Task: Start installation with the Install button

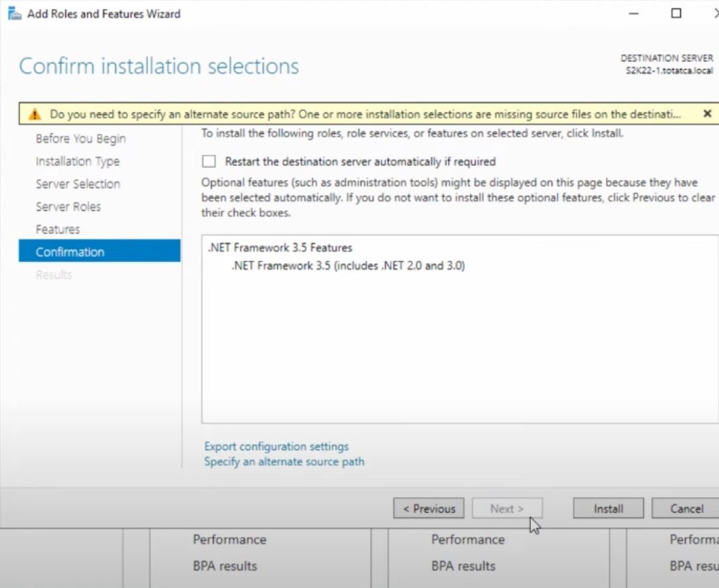Action: point(608,508)
